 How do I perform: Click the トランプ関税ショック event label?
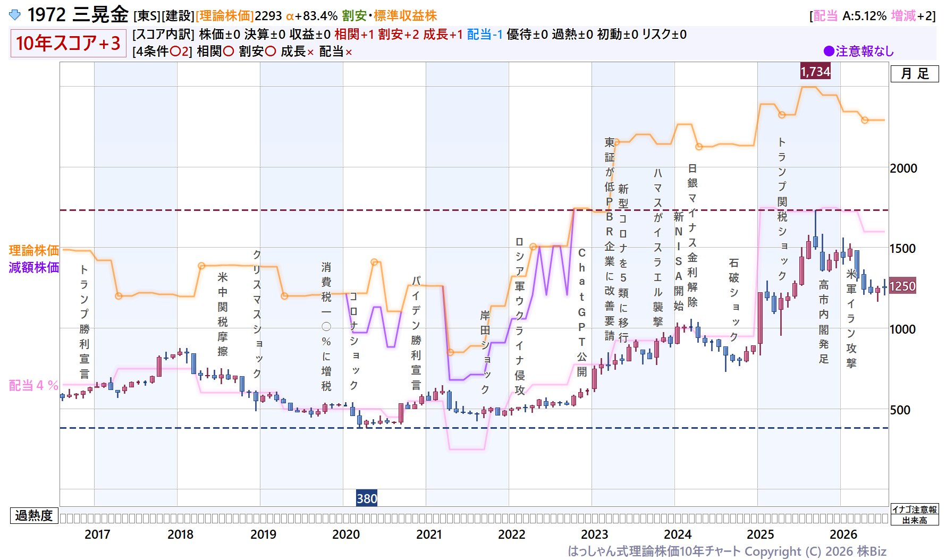[x=782, y=209]
